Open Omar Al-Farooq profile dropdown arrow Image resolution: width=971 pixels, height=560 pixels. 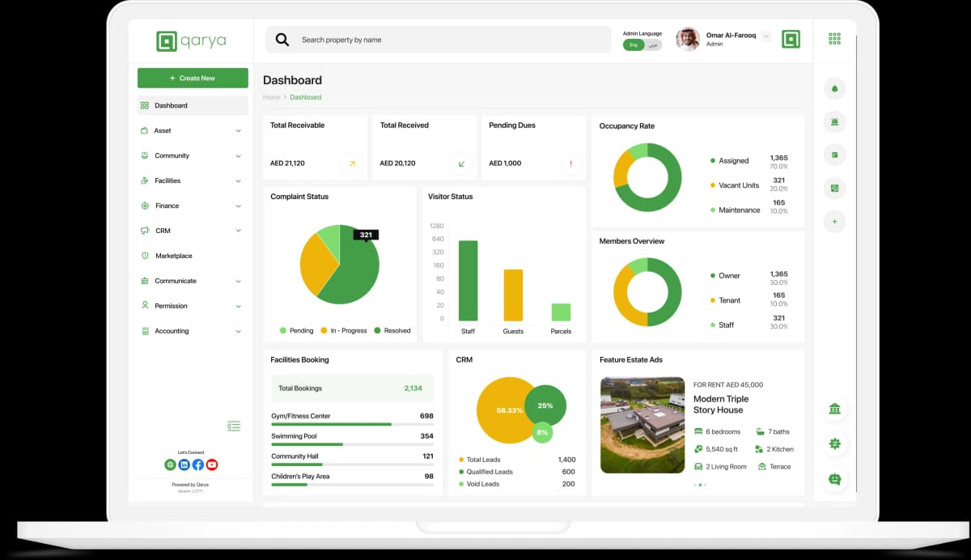(x=766, y=36)
